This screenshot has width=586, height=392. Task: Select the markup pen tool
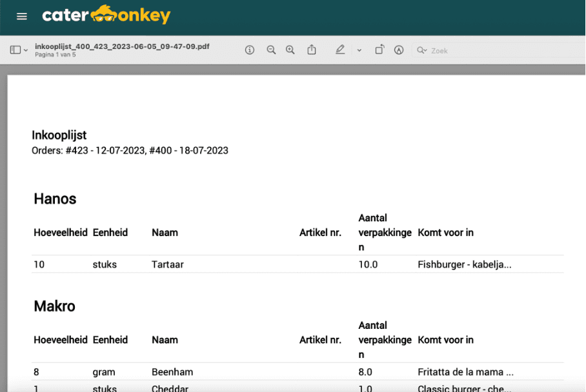[x=340, y=50]
